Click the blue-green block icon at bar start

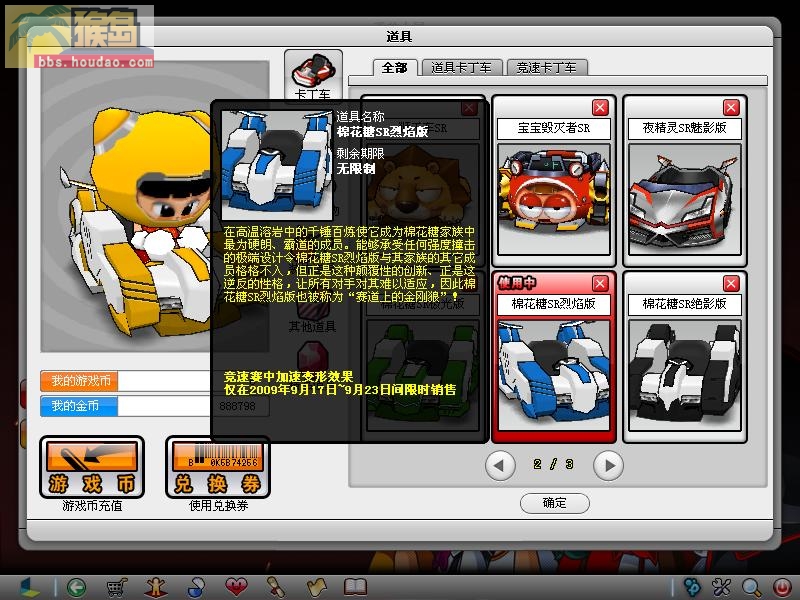[x=30, y=588]
